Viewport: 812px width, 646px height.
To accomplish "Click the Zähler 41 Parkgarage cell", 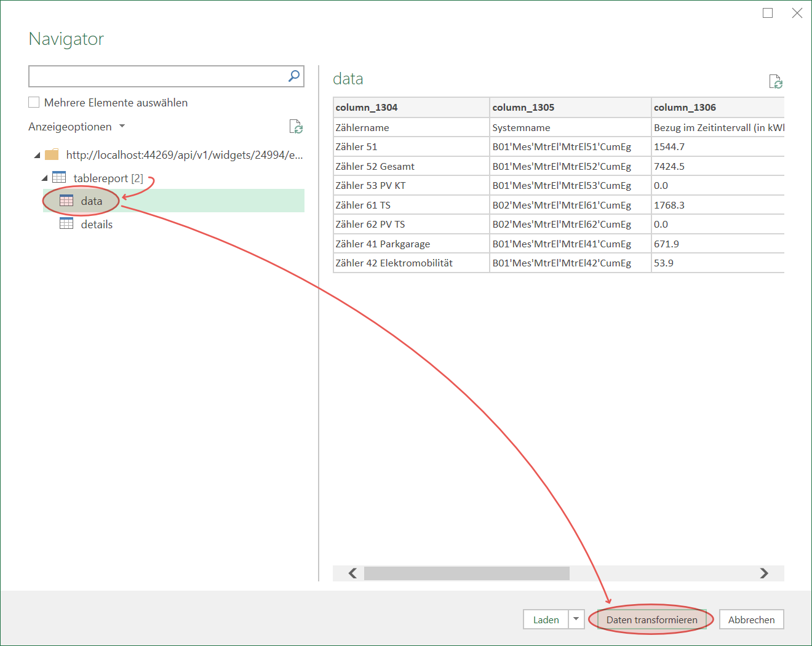I will coord(411,244).
